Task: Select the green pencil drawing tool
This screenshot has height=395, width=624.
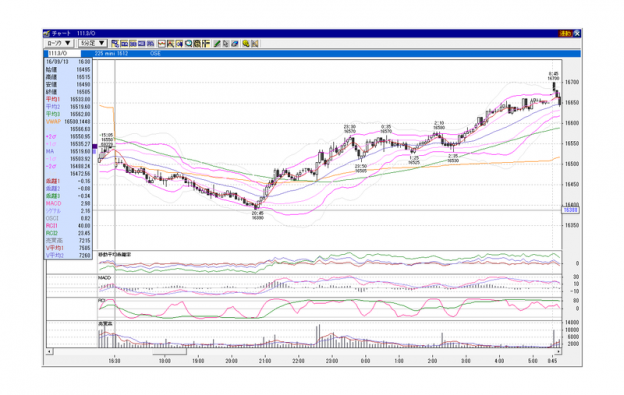Action: click(216, 43)
